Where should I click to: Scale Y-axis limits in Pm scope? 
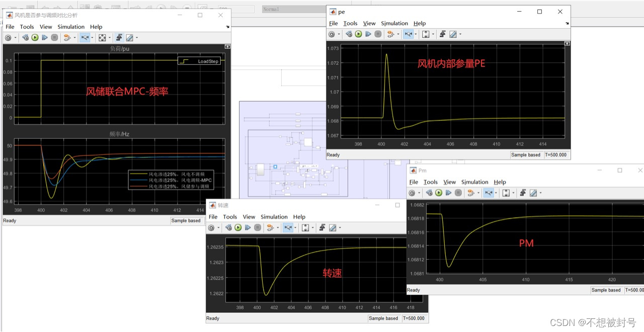pos(506,193)
